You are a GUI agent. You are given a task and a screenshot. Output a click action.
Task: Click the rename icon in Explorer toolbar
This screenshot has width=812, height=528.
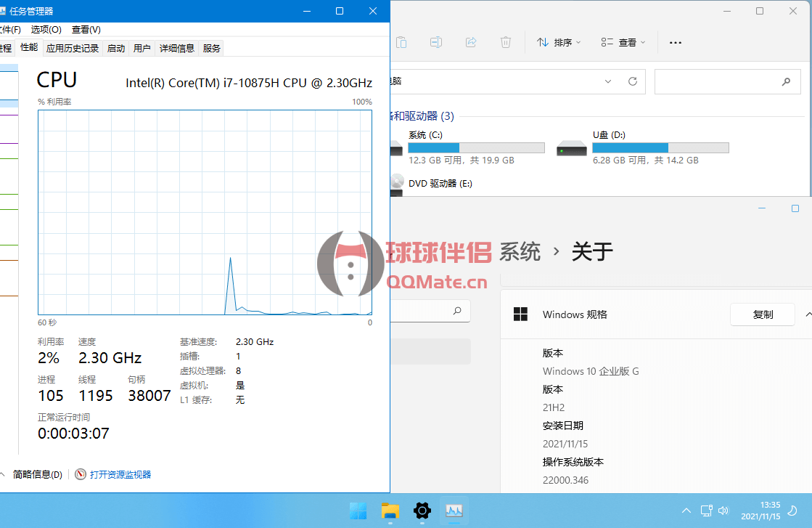(x=436, y=42)
